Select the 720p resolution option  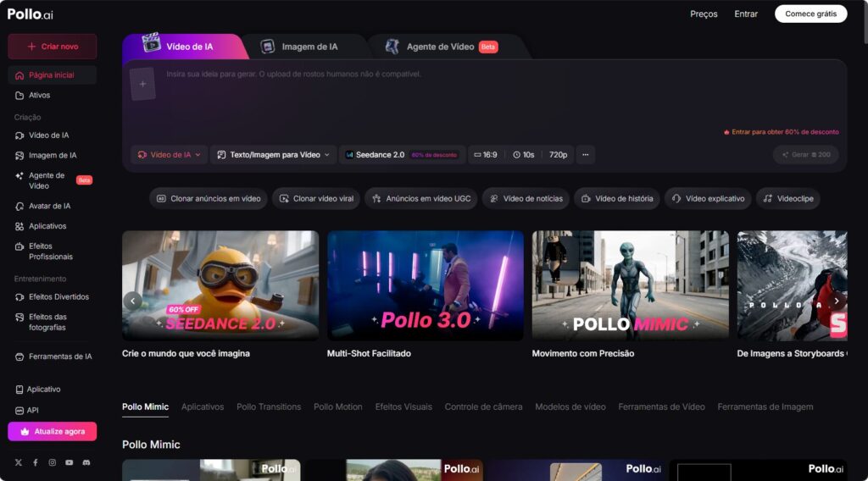(x=558, y=155)
